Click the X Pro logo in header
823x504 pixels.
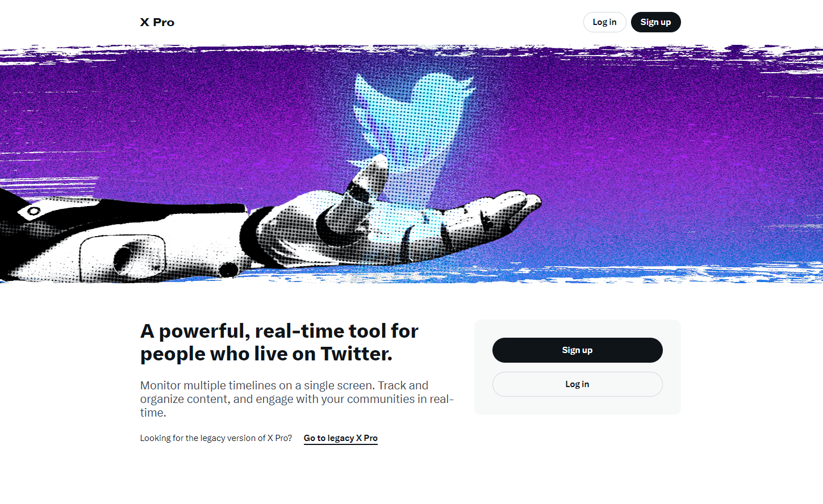tap(157, 22)
